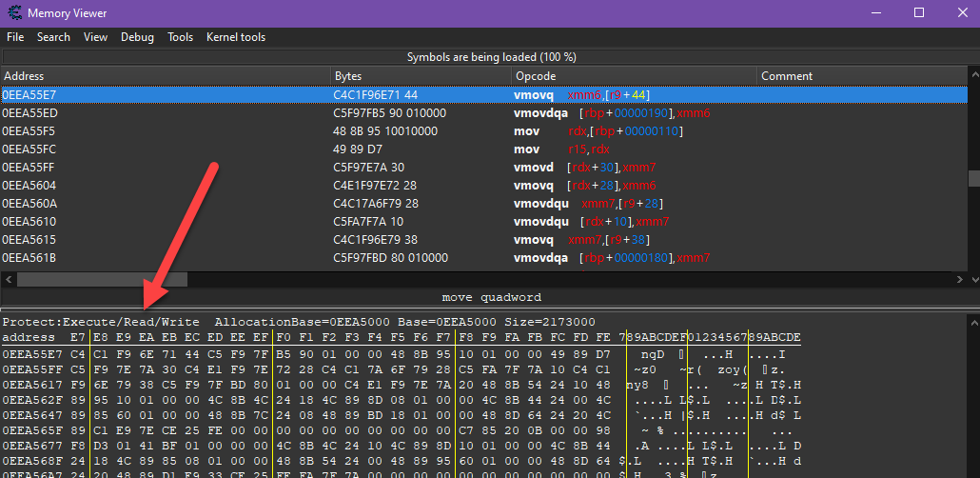Select disassembler row at address 0EEA560A
Viewport: 980px width, 478px height.
[483, 204]
